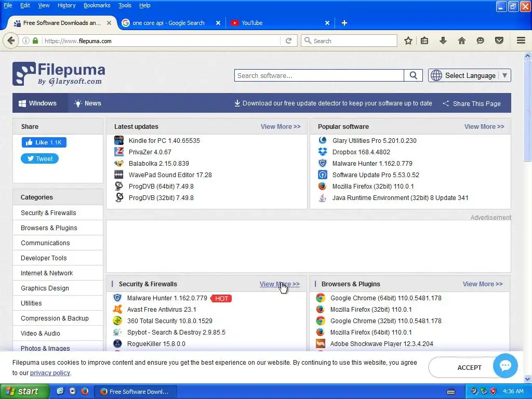Click the Kindle for PC icon
Image resolution: width=532 pixels, height=399 pixels.
[119, 140]
